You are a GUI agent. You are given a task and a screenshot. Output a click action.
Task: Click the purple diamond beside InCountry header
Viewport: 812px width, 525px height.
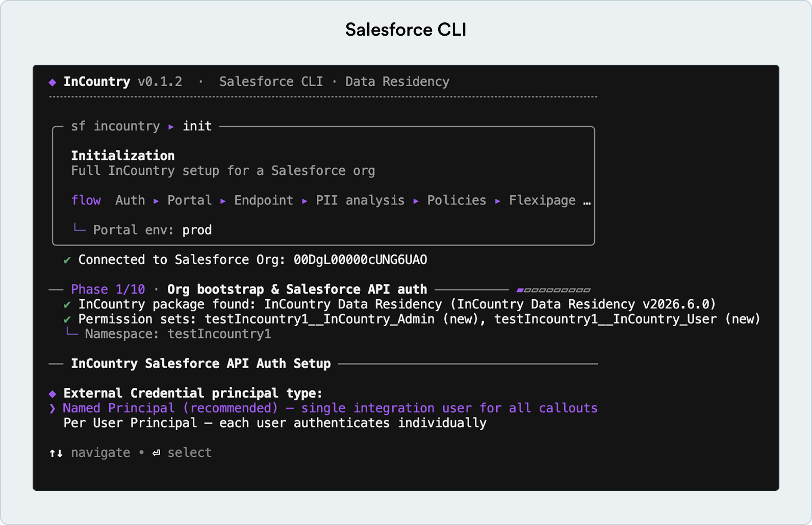click(x=53, y=82)
